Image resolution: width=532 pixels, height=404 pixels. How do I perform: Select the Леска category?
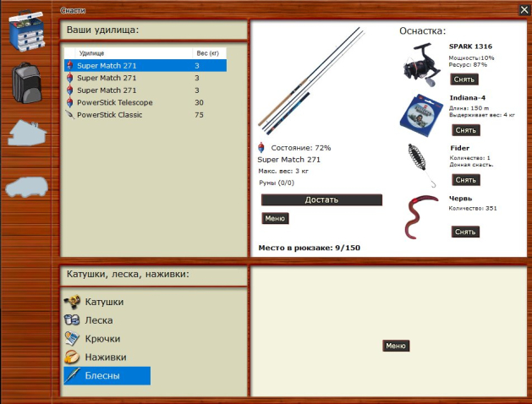(x=98, y=320)
